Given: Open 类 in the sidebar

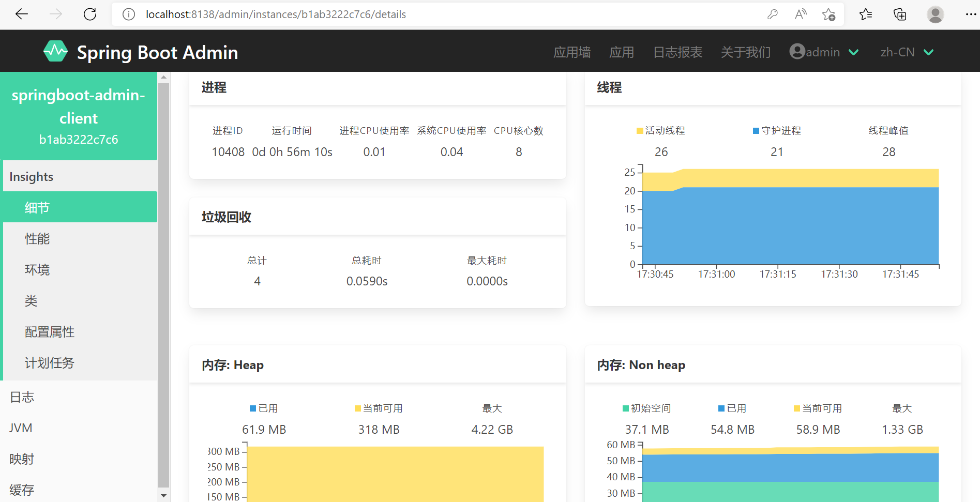Looking at the screenshot, I should (x=80, y=300).
